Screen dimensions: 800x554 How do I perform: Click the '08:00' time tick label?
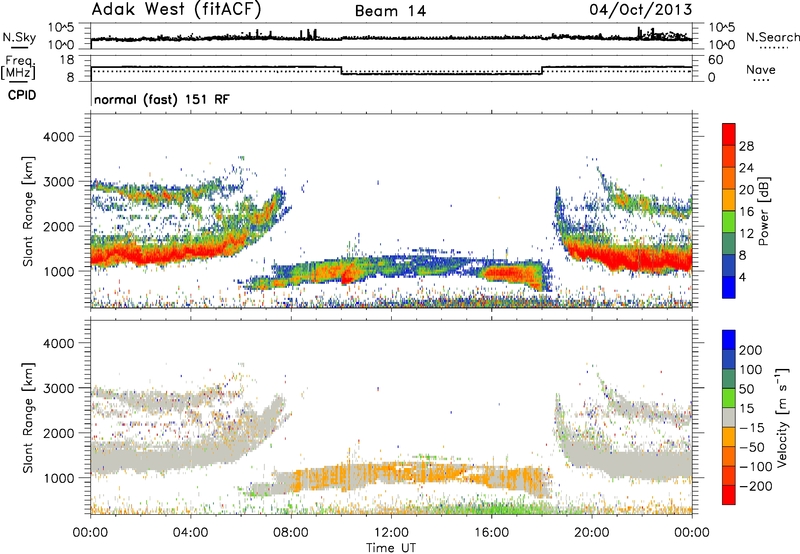[x=291, y=533]
